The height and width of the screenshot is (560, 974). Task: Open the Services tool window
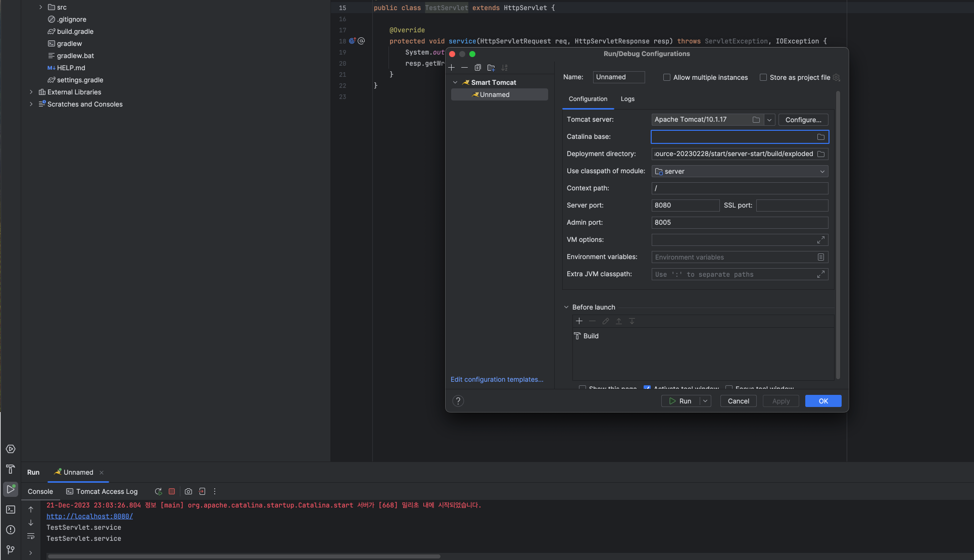11,449
